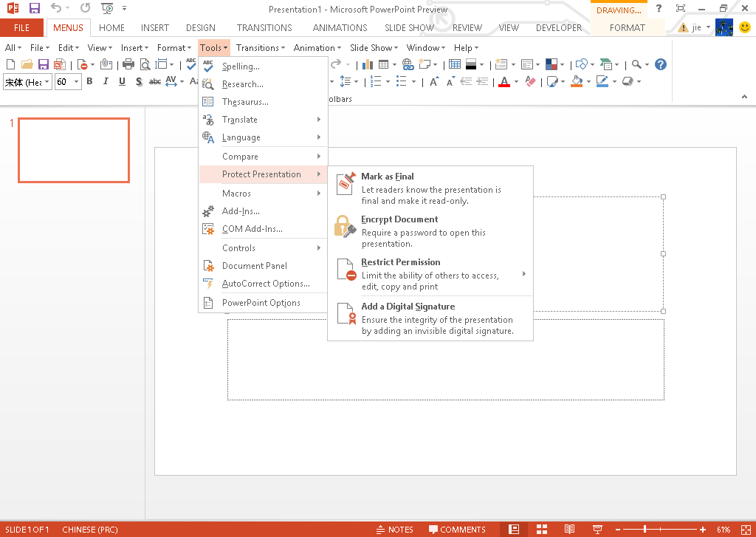Click the Slide Sorter view icon

click(542, 530)
